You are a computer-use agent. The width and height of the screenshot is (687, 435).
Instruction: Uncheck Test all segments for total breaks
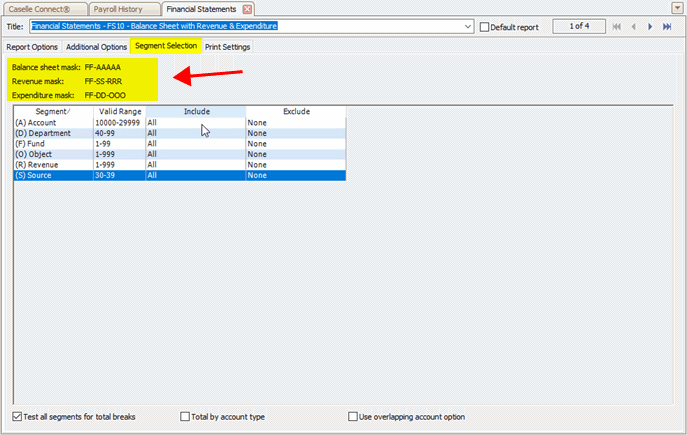18,416
